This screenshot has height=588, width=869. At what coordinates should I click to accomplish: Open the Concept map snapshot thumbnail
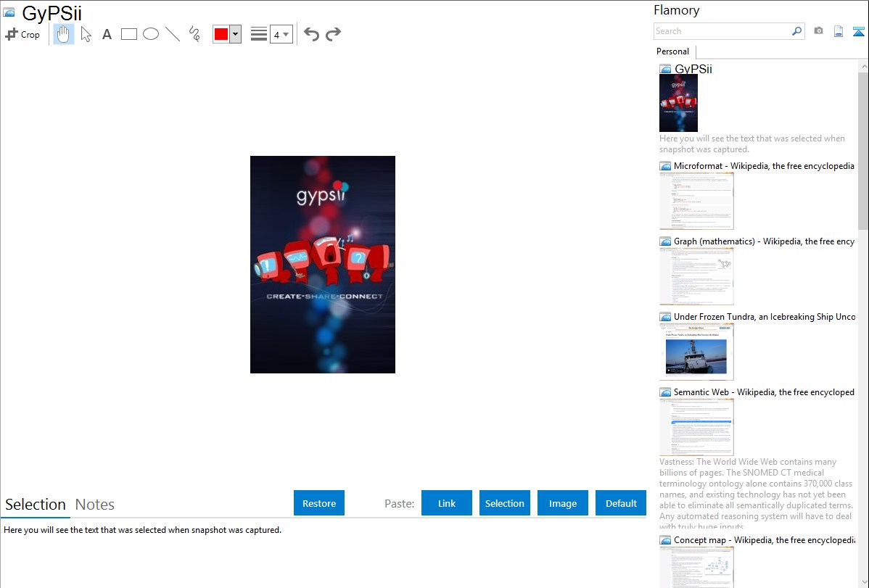coord(696,567)
